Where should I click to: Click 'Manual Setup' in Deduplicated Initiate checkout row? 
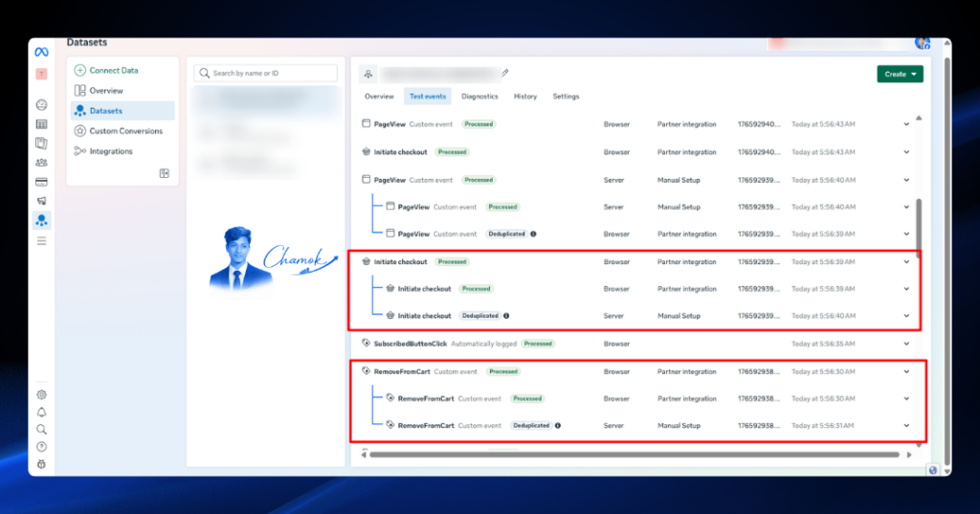[679, 316]
